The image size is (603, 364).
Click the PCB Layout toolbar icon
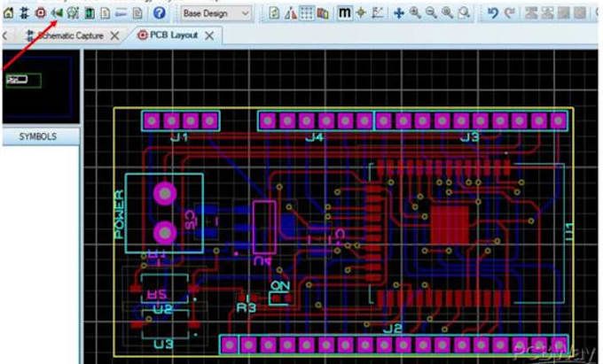point(41,13)
